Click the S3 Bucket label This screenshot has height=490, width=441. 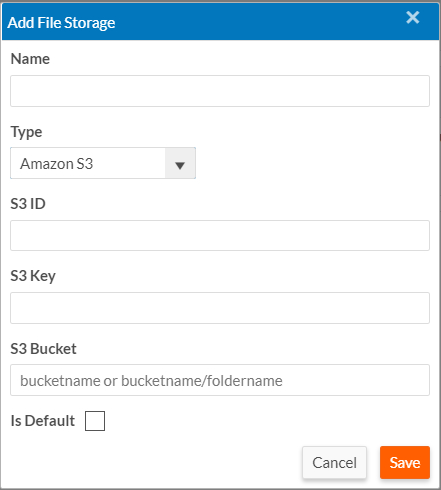click(43, 349)
